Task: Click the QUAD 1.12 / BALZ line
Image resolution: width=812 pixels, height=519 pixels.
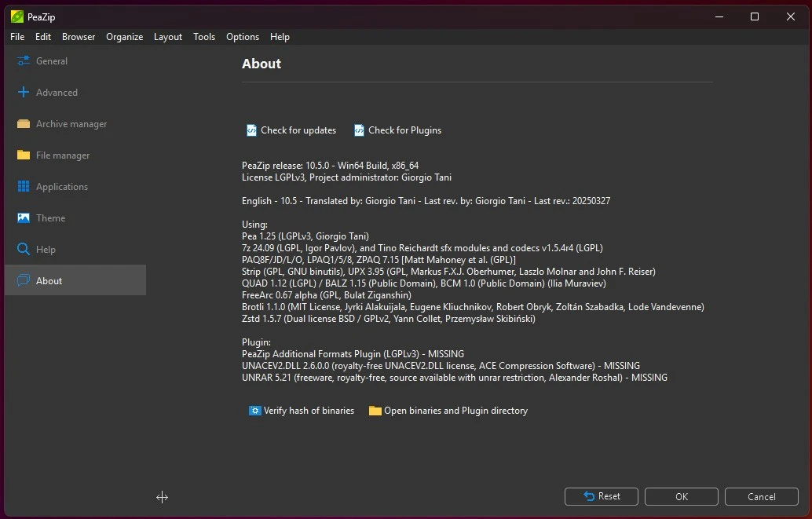Action: pyautogui.click(x=423, y=283)
